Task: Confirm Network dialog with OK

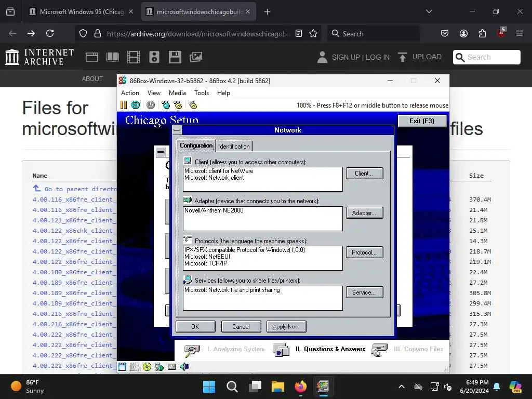Action: (195, 327)
